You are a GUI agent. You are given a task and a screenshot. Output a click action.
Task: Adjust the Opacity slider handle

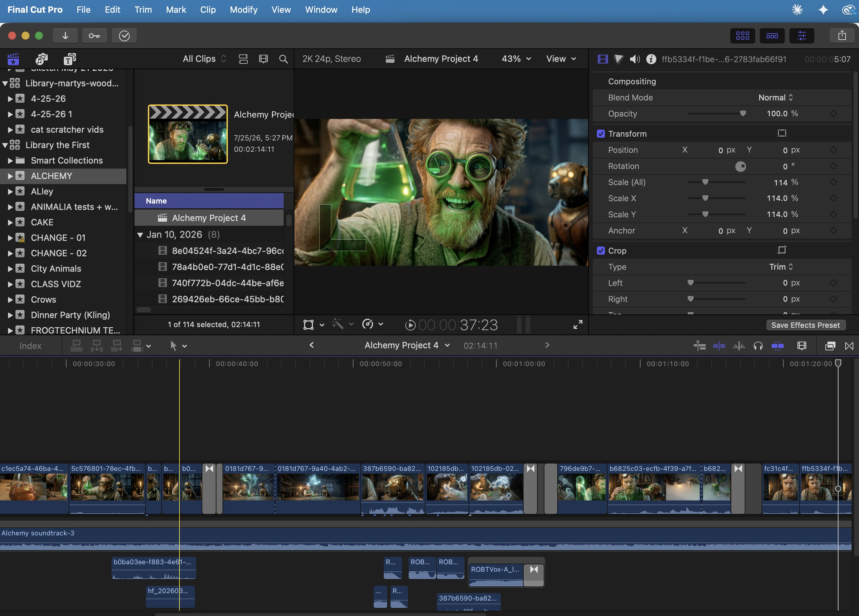coord(743,114)
